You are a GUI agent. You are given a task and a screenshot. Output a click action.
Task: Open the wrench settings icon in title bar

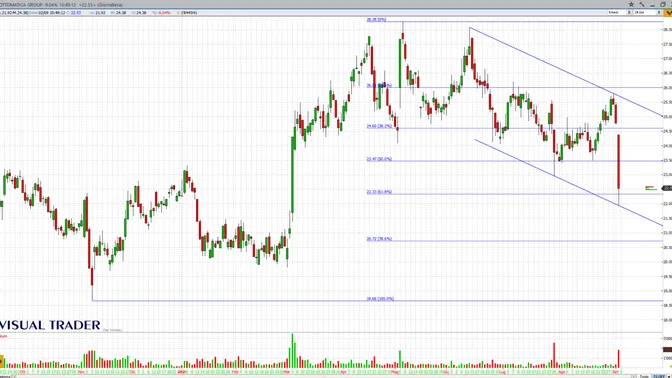(x=642, y=4)
